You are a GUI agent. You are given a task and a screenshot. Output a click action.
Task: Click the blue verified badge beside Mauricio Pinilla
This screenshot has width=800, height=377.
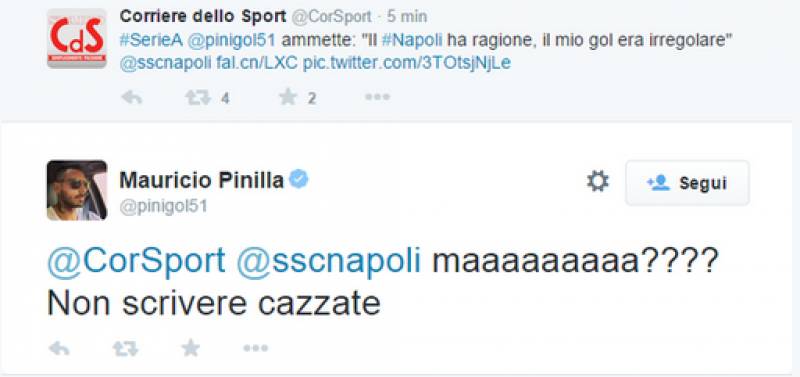(x=298, y=180)
